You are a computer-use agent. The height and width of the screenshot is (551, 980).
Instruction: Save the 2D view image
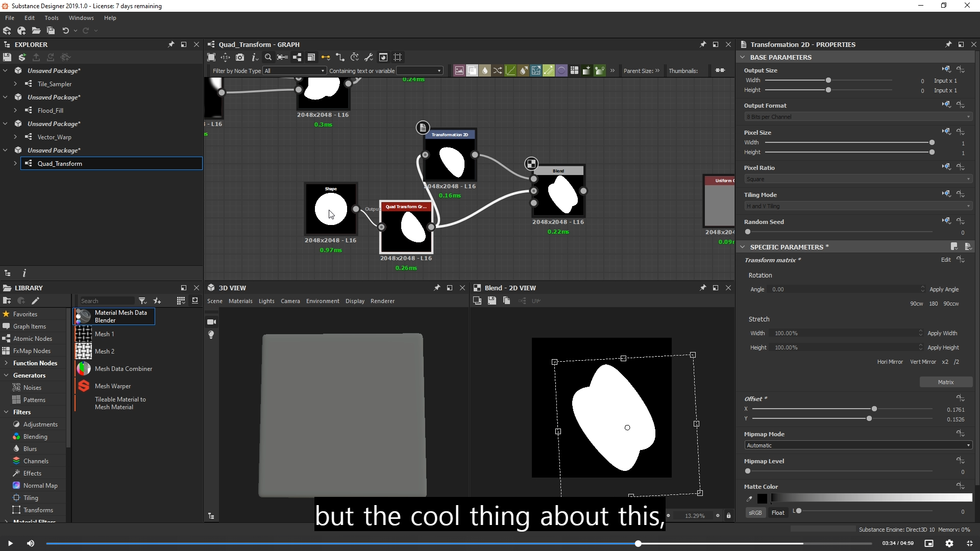pyautogui.click(x=492, y=301)
